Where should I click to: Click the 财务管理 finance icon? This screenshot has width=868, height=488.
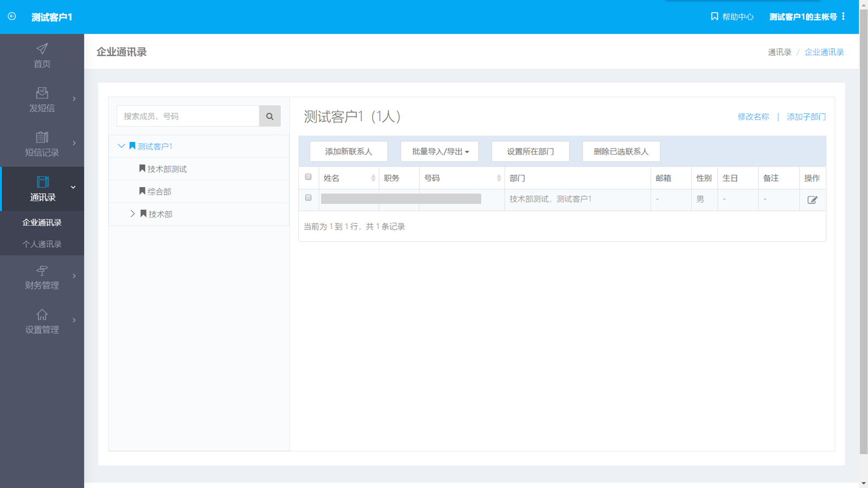[42, 270]
